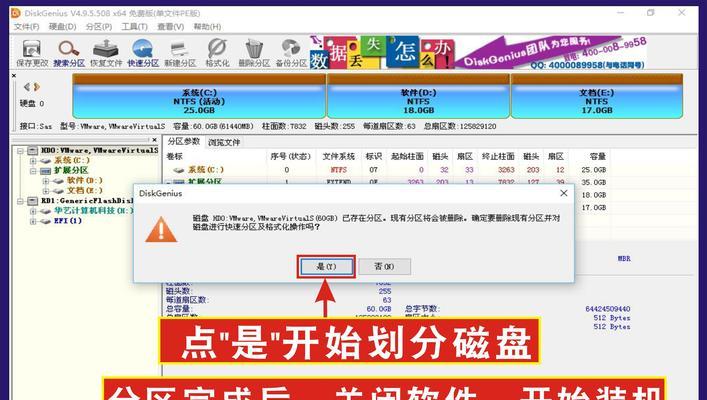Switch to the 分区参数 tab
Image resolution: width=707 pixels, height=400 pixels.
[x=184, y=142]
